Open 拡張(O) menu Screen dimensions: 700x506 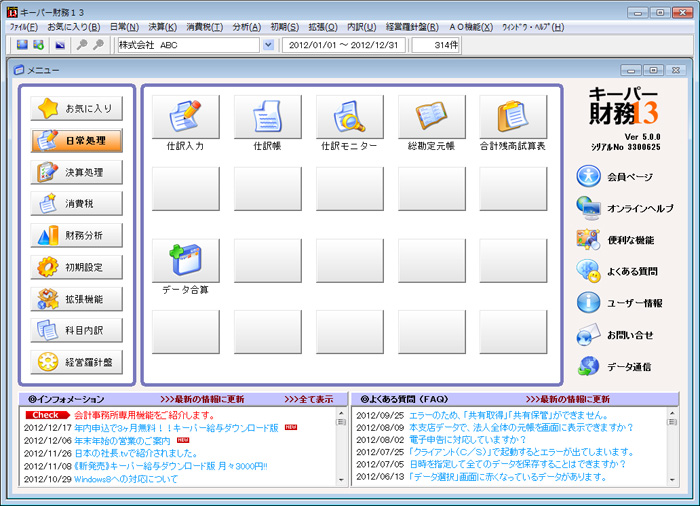pyautogui.click(x=323, y=27)
